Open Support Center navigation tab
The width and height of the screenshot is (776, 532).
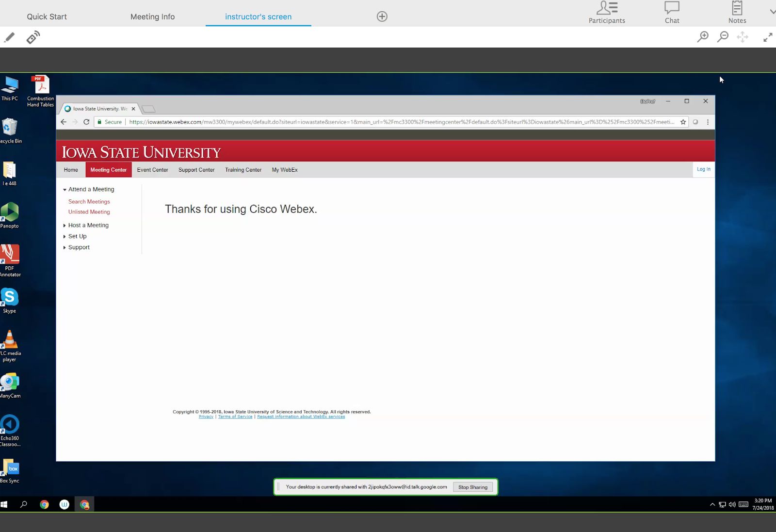point(196,170)
